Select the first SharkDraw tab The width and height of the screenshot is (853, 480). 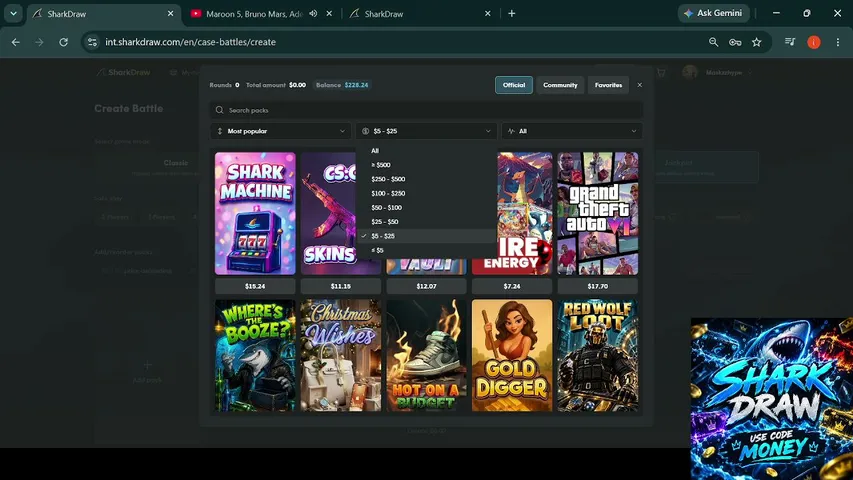[x=103, y=14]
